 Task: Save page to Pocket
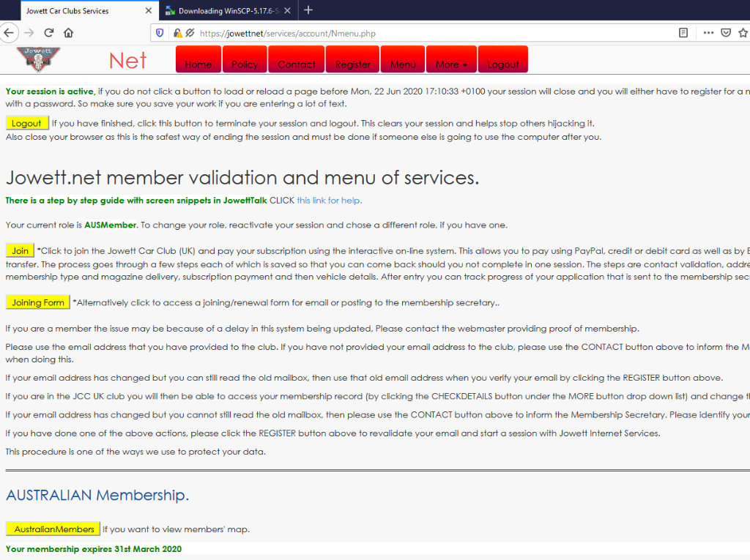pos(726,33)
